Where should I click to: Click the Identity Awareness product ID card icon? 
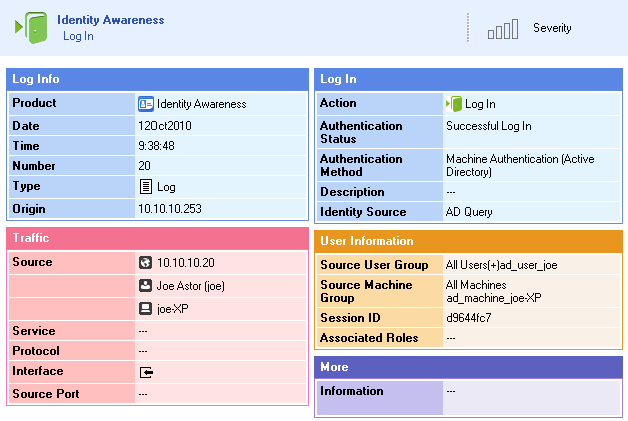point(146,104)
